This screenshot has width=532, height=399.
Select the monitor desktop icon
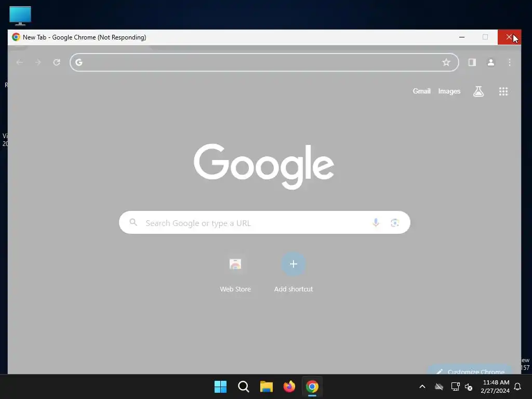(x=20, y=16)
